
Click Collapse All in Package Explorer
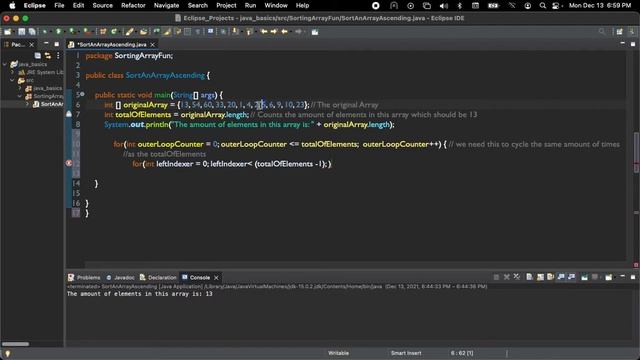38,56
